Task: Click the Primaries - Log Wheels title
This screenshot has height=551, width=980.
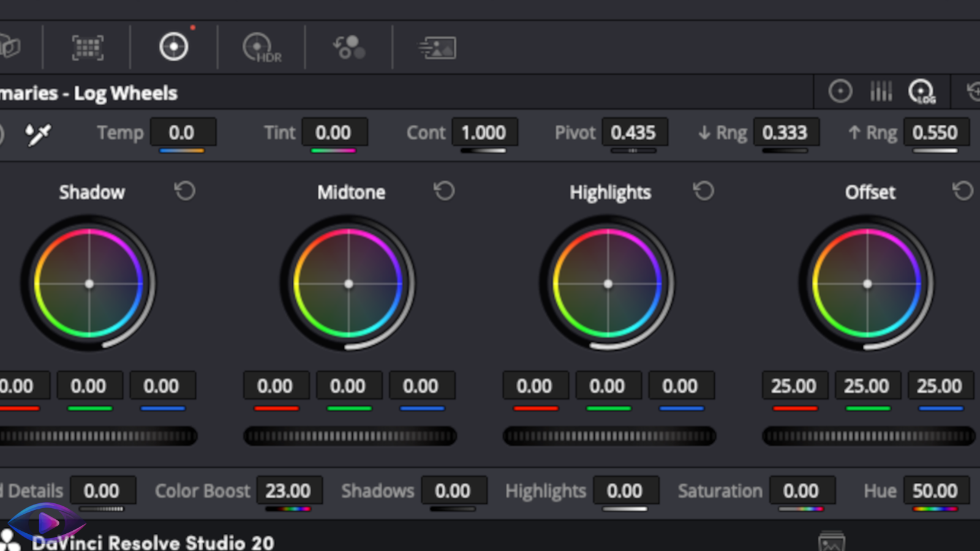Action: [x=89, y=93]
